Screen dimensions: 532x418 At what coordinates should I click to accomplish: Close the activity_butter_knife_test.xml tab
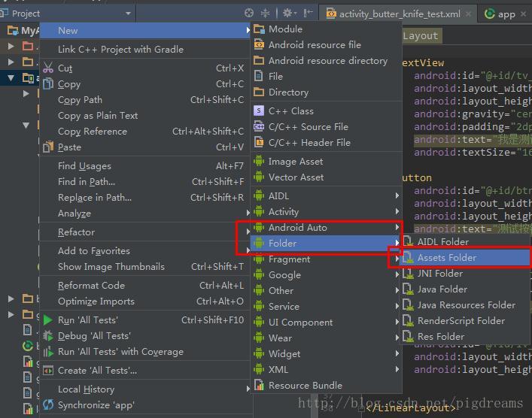point(469,14)
